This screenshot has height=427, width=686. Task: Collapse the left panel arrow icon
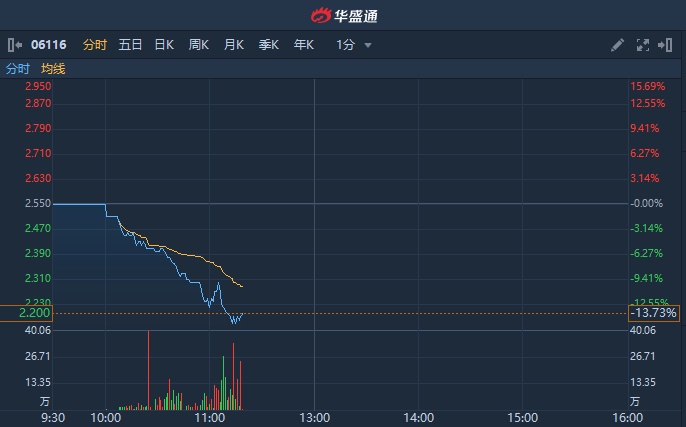click(15, 45)
